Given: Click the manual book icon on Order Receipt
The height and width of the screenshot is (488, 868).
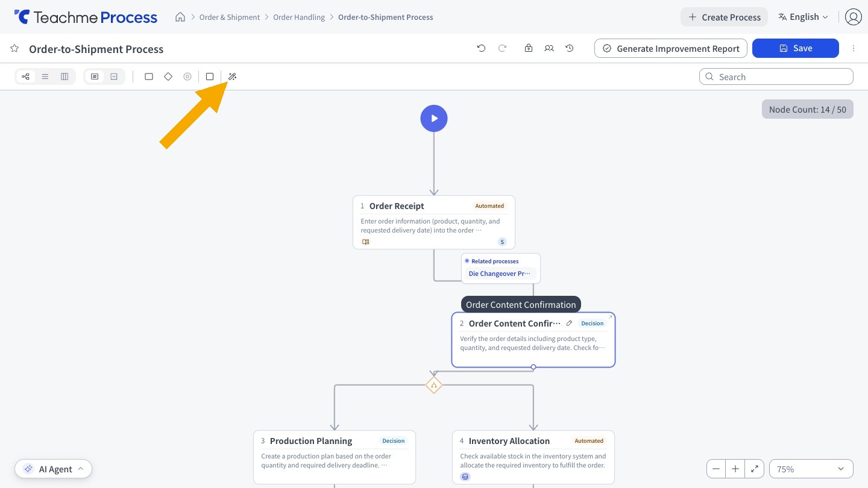Looking at the screenshot, I should [365, 242].
